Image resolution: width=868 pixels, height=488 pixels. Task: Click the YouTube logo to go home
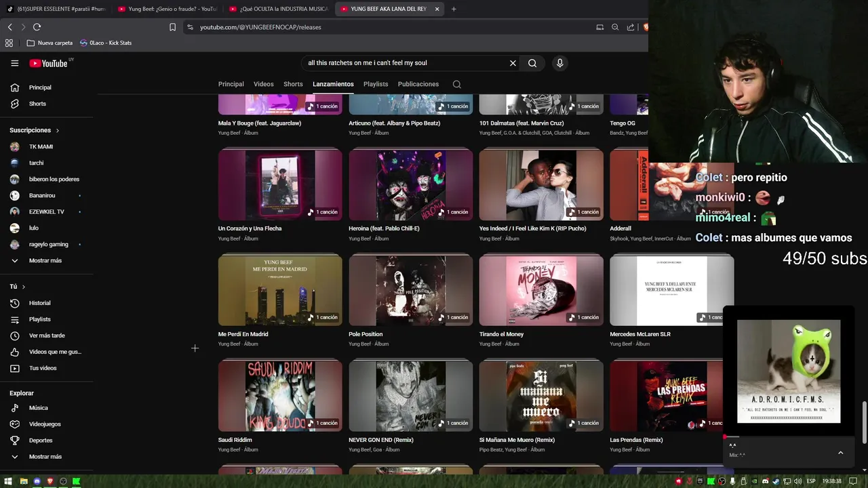[49, 63]
